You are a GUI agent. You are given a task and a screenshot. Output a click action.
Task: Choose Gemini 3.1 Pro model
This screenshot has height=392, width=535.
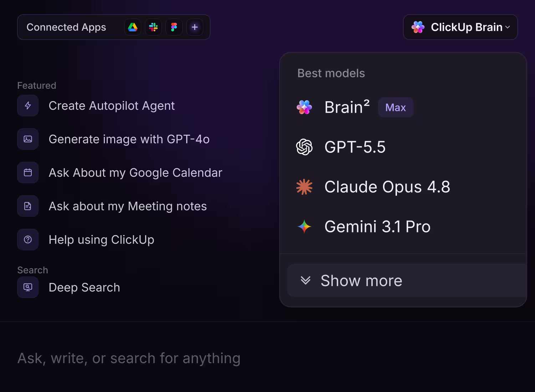click(403, 227)
